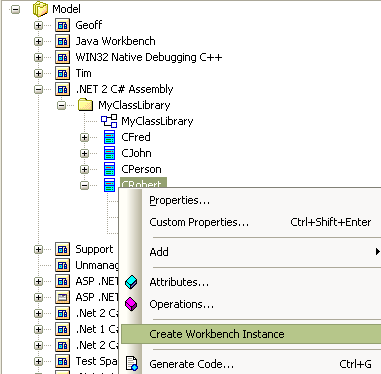The width and height of the screenshot is (381, 374).
Task: Expand the Tim node
Action: [38, 73]
